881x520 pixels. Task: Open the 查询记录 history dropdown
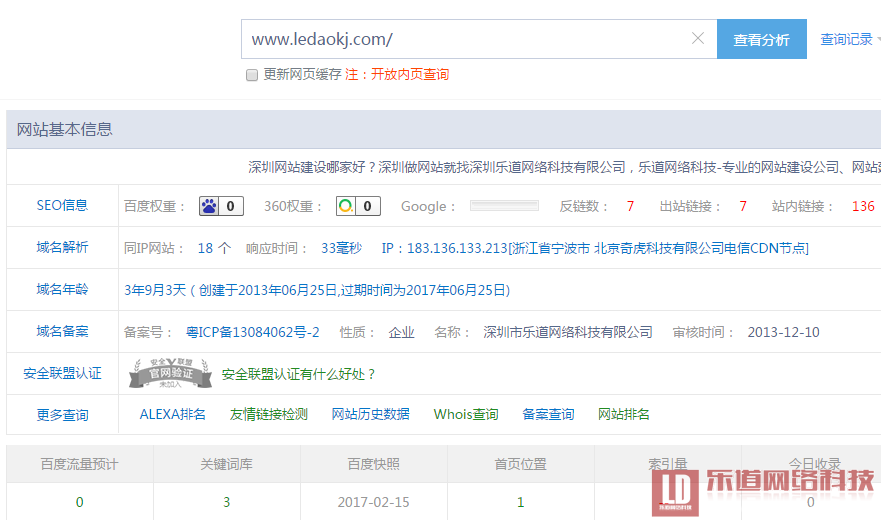click(849, 39)
